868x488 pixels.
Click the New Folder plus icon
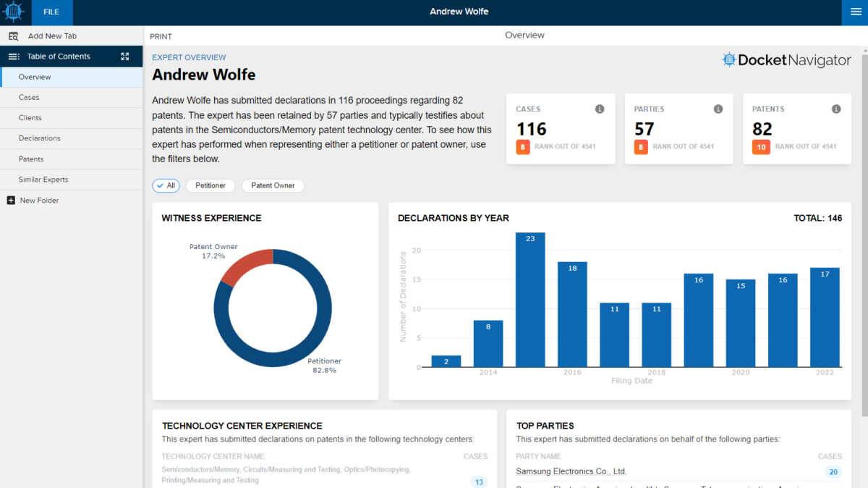11,201
